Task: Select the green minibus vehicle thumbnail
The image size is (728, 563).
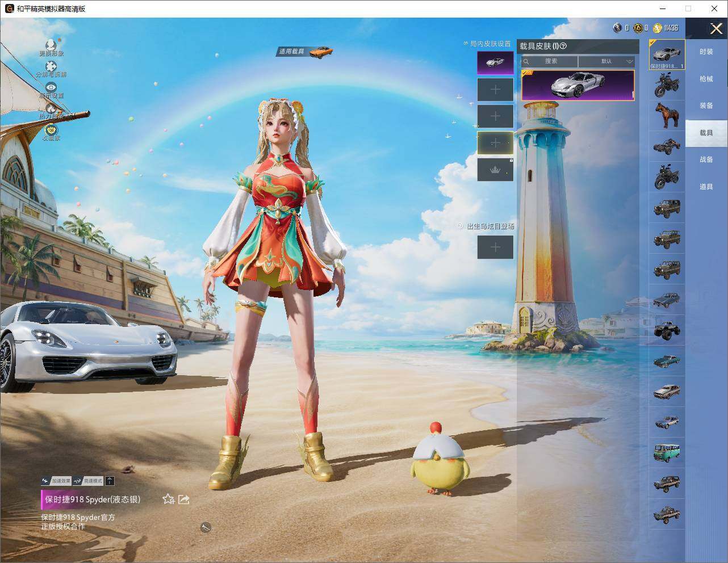Action: click(x=667, y=453)
